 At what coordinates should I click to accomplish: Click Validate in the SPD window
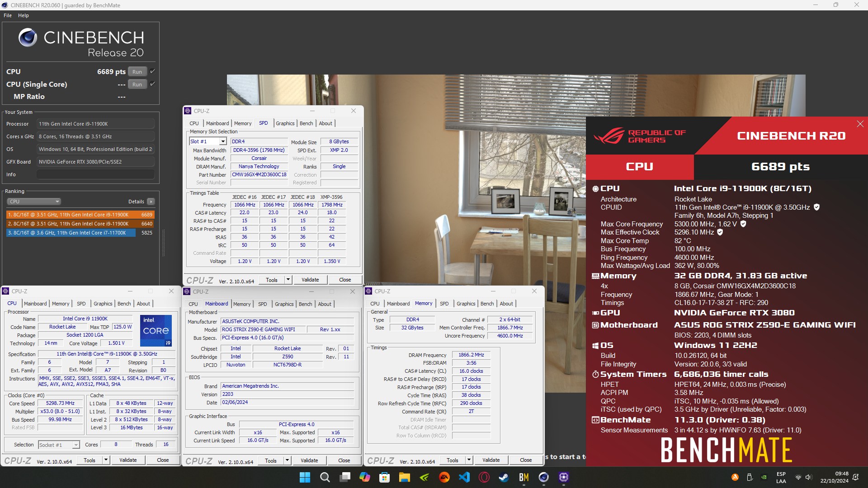tap(310, 280)
